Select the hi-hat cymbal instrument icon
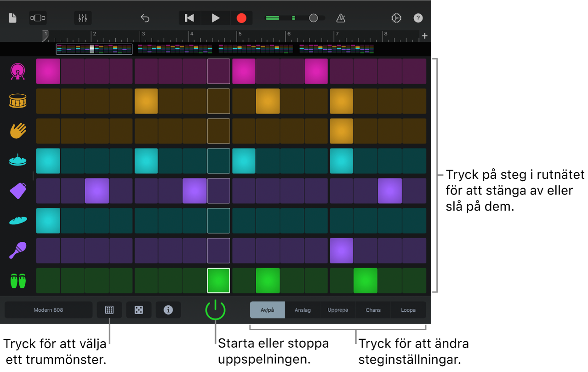 click(x=17, y=161)
